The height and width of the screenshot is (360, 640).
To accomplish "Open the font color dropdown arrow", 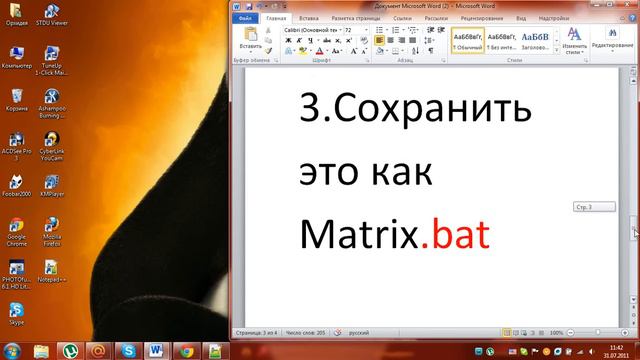I will tap(327, 51).
